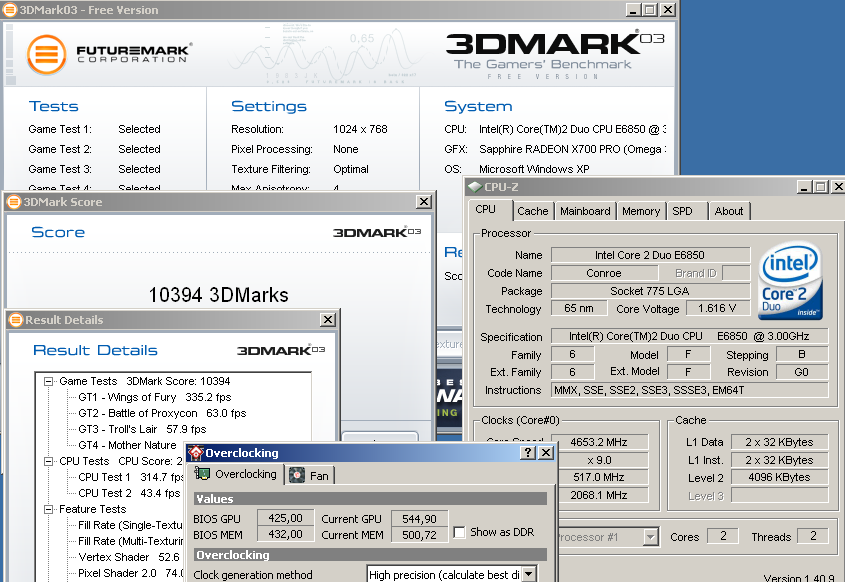Screen dimensions: 845x582
Task: Click the Cores count value in CPU-Z
Action: point(724,536)
